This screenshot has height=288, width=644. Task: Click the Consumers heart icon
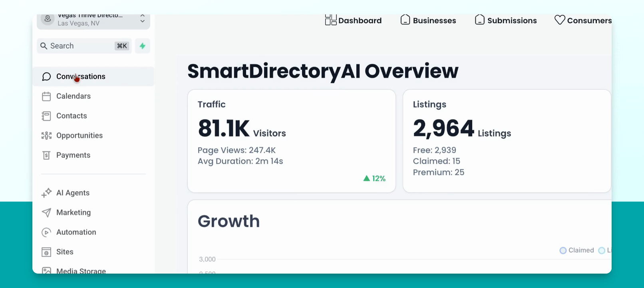point(560,20)
